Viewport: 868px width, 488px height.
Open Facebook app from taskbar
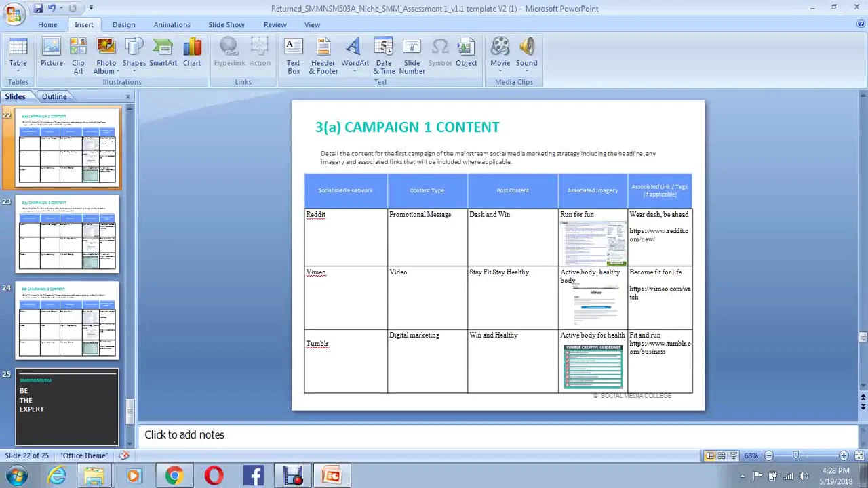coord(254,476)
